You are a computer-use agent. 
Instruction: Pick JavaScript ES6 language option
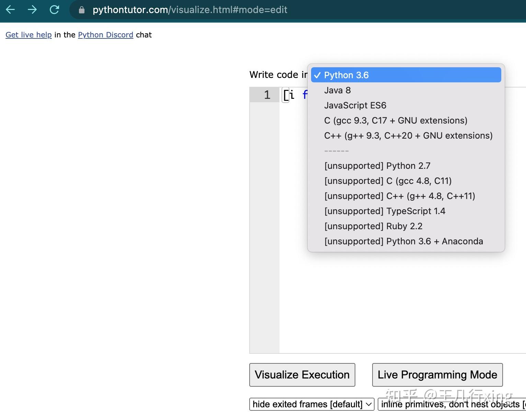(355, 105)
